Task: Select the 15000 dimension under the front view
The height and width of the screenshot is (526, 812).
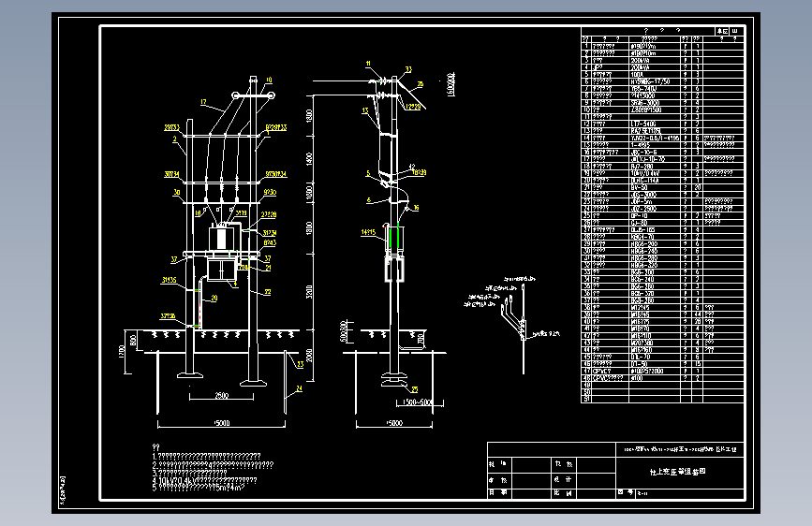Action: (x=221, y=423)
